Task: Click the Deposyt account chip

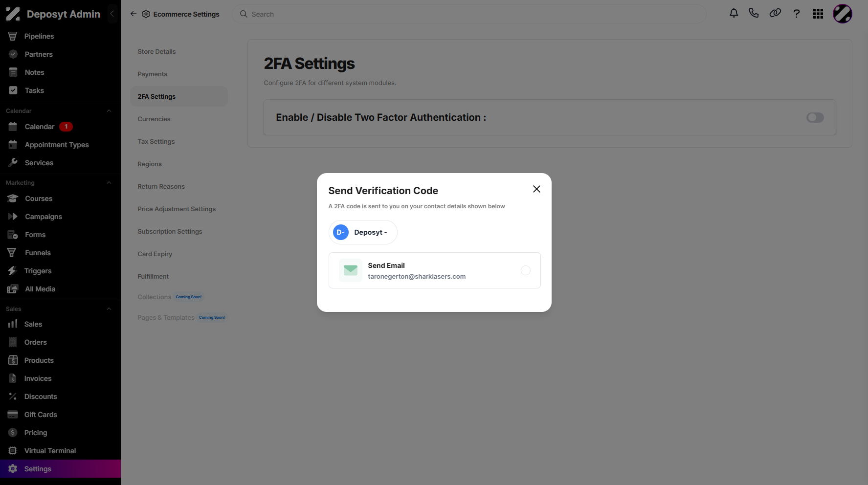Action: pos(363,232)
